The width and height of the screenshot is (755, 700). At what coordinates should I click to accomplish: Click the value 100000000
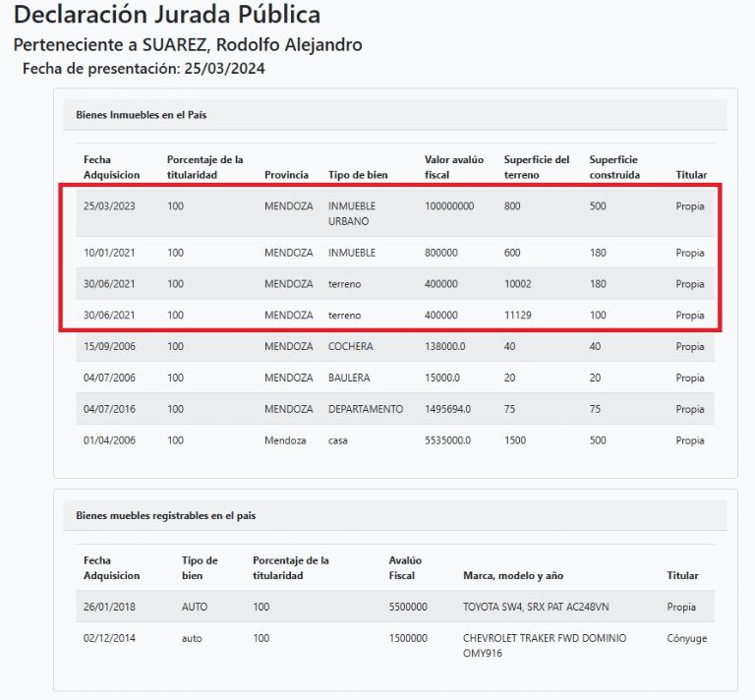coord(449,206)
